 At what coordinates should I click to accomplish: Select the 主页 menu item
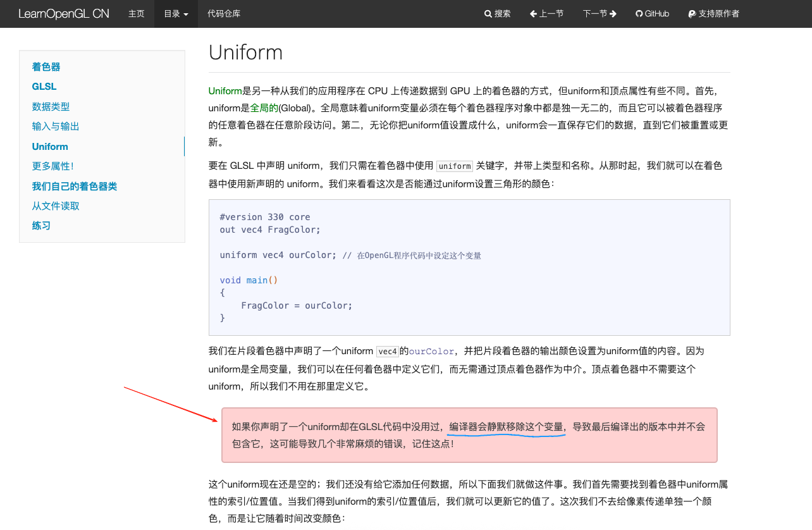point(137,13)
